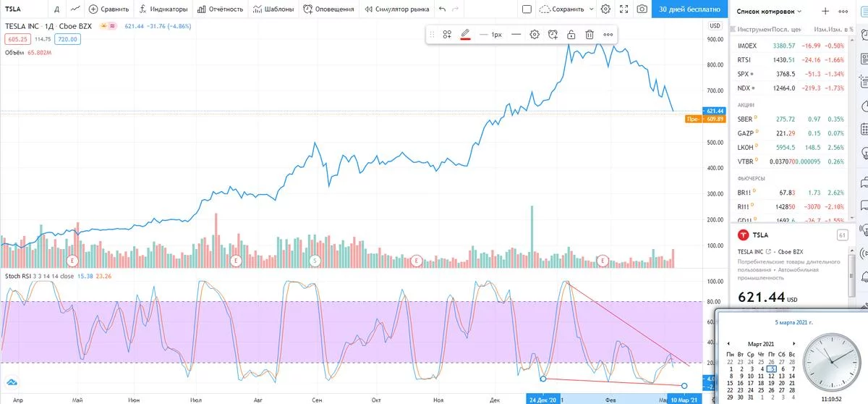
Task: Delete the drawing with the trash icon
Action: pyautogui.click(x=590, y=34)
